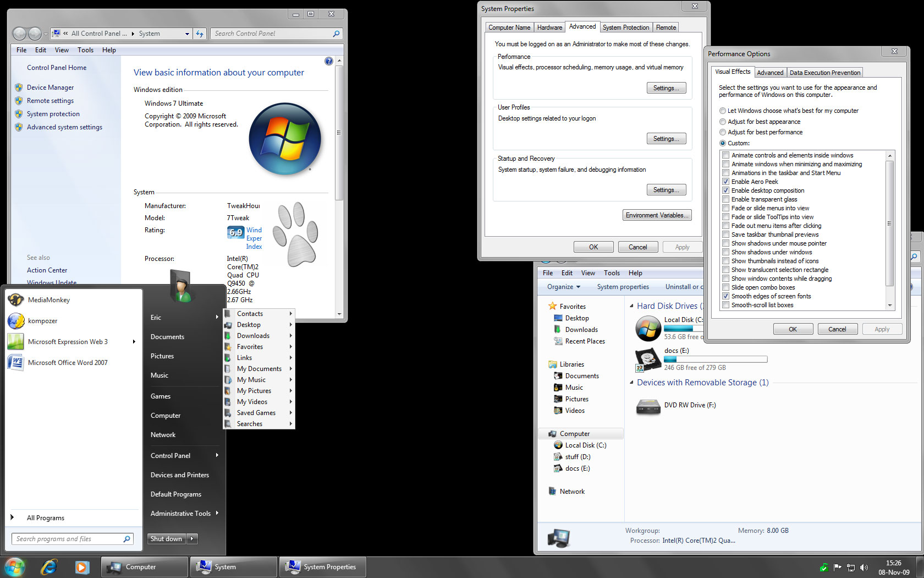Select Let Windows choose what's best
The width and height of the screenshot is (924, 578).
coord(723,111)
